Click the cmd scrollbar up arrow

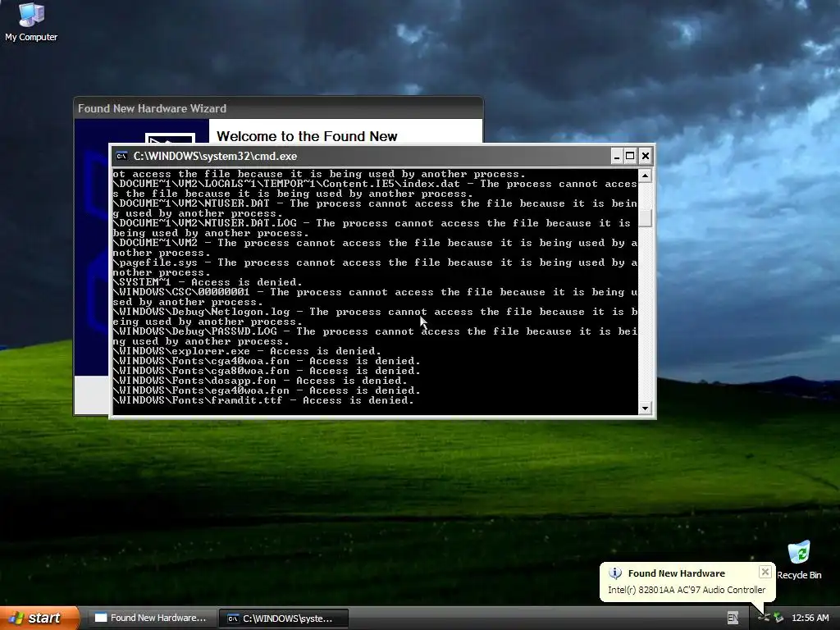645,176
